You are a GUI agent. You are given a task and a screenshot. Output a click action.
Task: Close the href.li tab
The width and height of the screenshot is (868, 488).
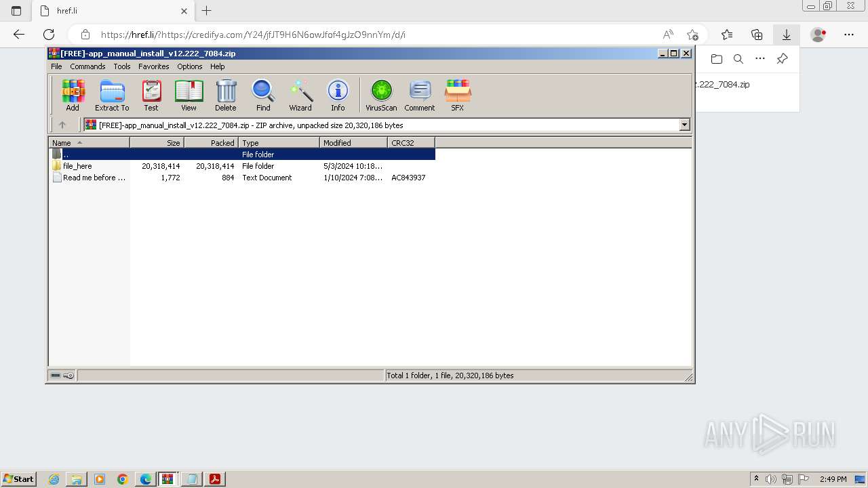(x=184, y=11)
